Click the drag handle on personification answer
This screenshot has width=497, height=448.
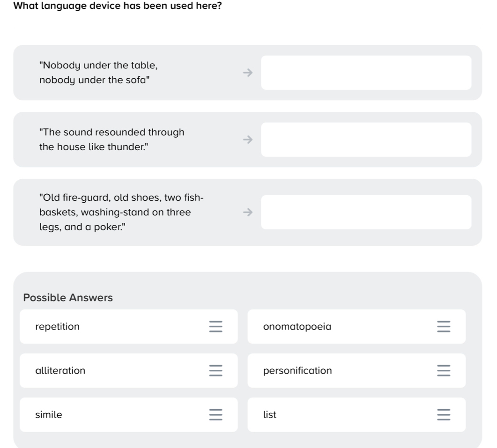click(444, 370)
